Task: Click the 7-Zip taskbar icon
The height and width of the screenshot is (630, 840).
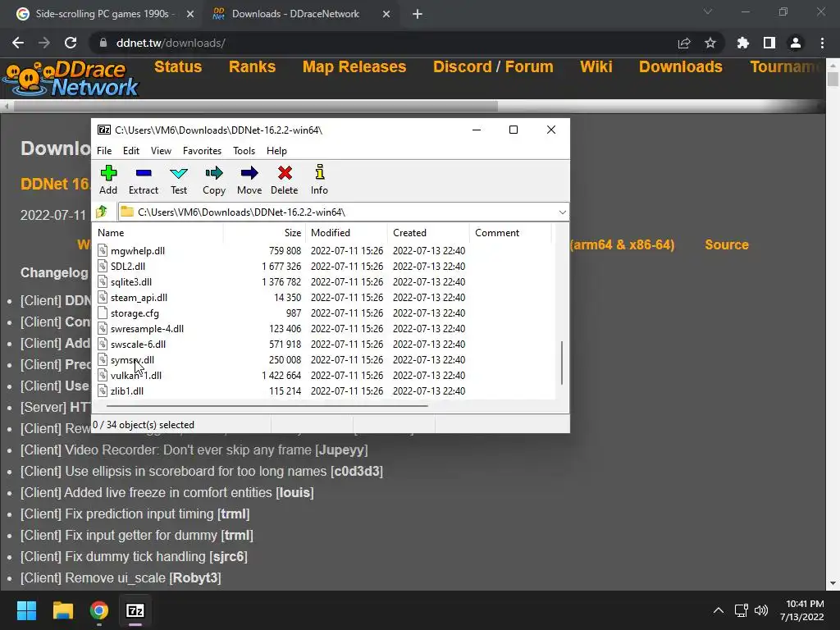Action: (x=135, y=610)
